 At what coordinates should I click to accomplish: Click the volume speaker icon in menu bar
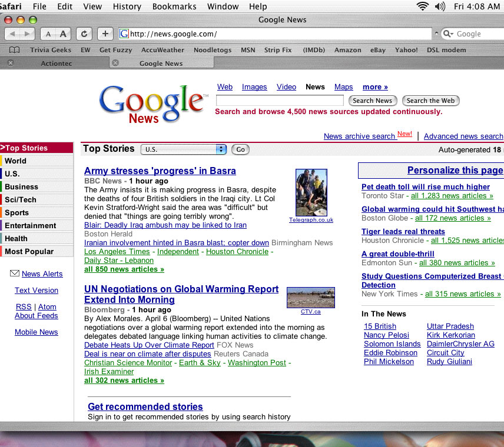(x=440, y=6)
